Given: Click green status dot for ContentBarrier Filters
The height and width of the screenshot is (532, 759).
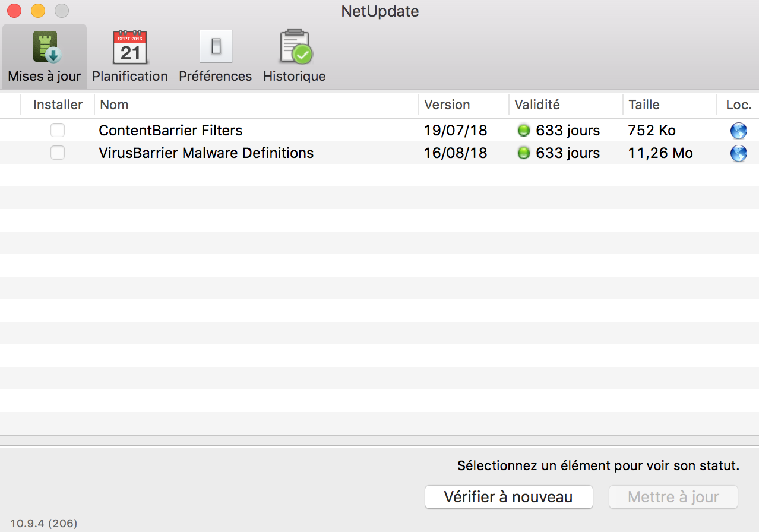Looking at the screenshot, I should tap(524, 131).
